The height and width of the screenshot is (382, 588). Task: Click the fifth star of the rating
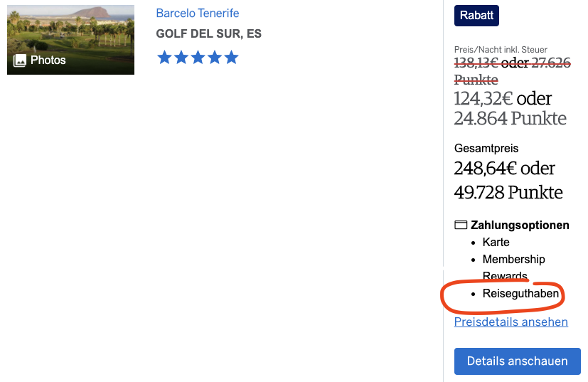(231, 58)
